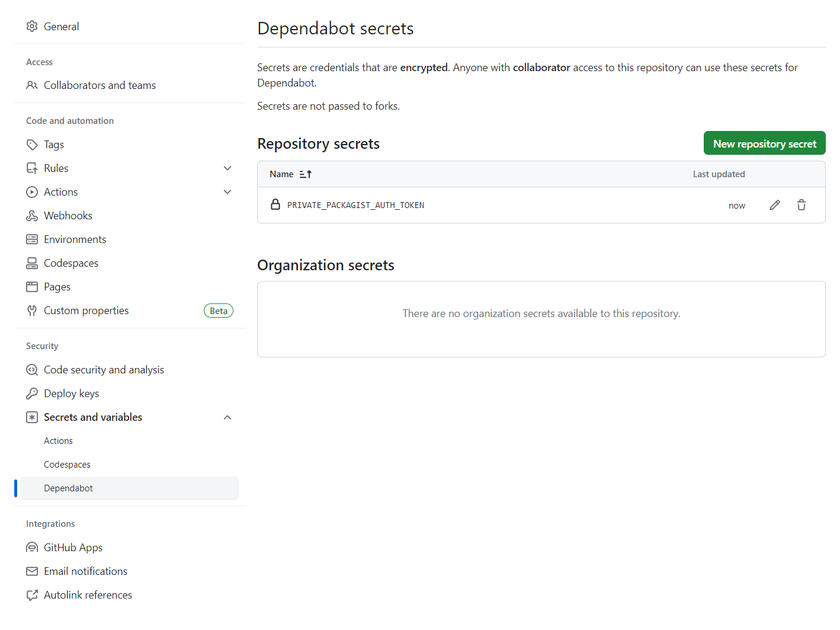840x630 pixels.
Task: Go to Collaborators and teams
Action: pos(100,85)
